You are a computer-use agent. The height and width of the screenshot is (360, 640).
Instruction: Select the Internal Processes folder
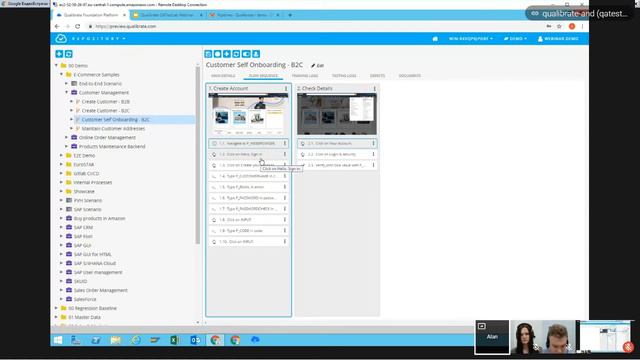[x=92, y=182]
